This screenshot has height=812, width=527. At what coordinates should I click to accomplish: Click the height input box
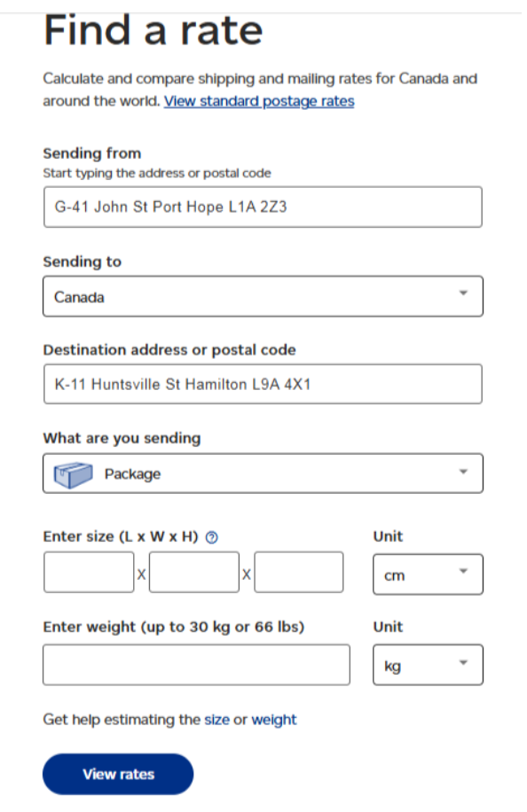(298, 572)
